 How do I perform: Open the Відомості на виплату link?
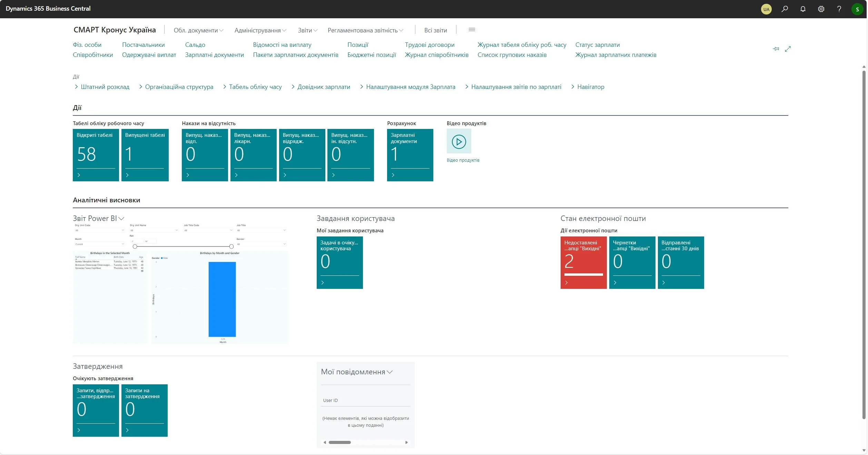pos(282,45)
